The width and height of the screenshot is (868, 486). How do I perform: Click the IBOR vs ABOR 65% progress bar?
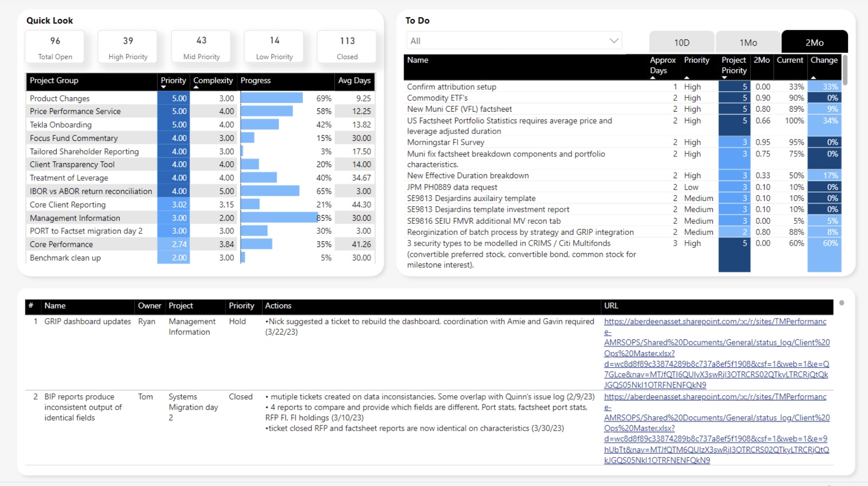coord(270,191)
